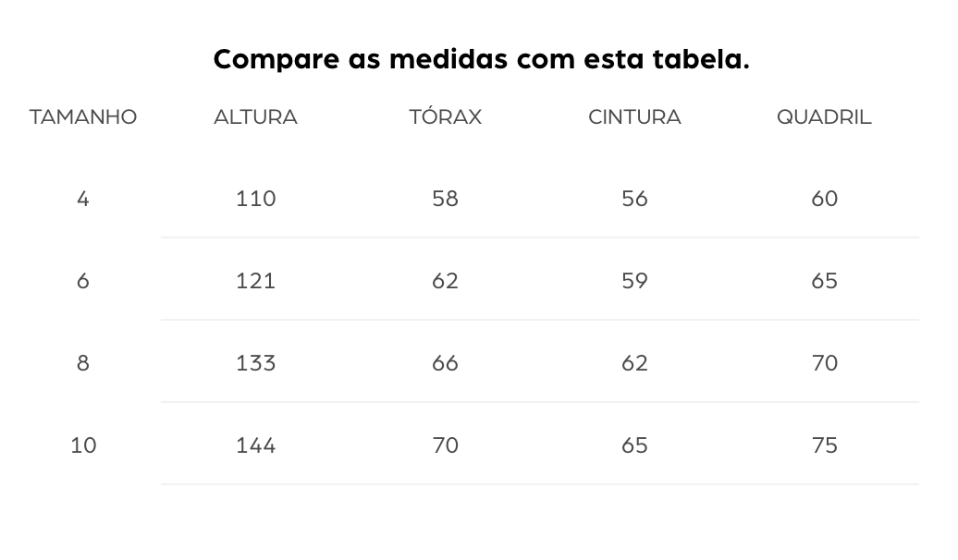958x560 pixels.
Task: Click the tórax value 58
Action: [445, 199]
